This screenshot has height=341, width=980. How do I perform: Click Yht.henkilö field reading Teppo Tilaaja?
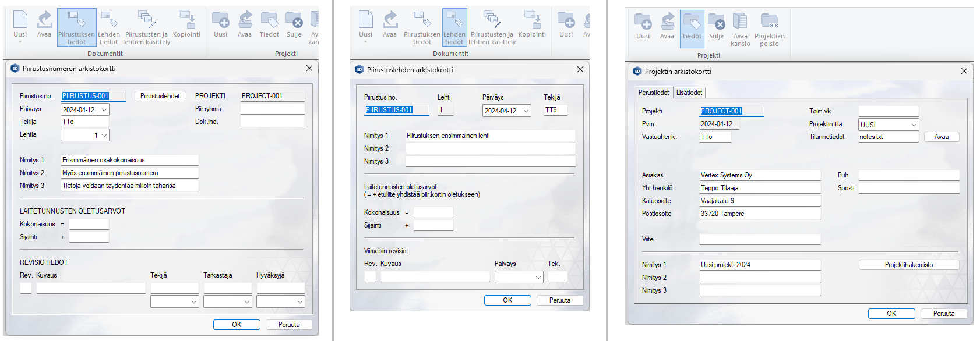click(x=760, y=188)
